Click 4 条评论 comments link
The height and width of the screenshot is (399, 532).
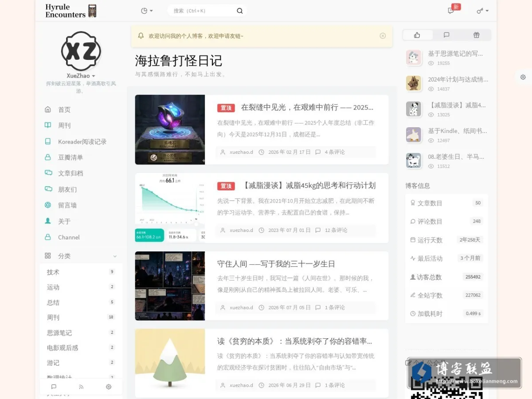pos(335,152)
